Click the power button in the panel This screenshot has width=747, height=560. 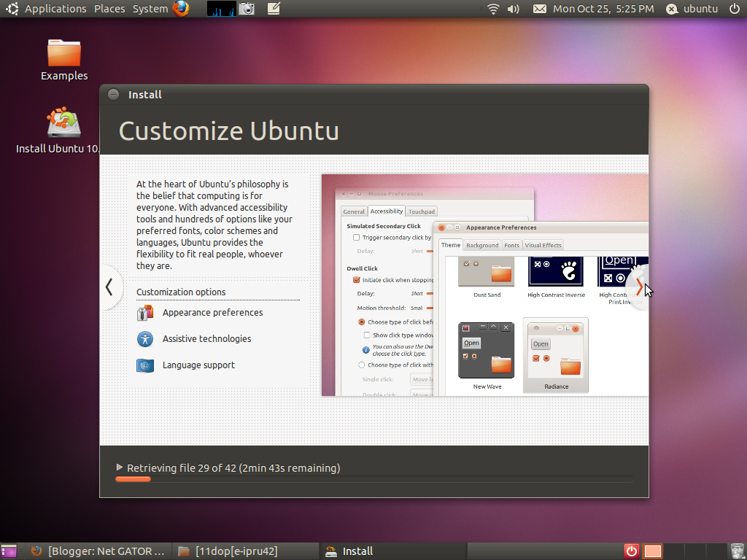[x=736, y=9]
